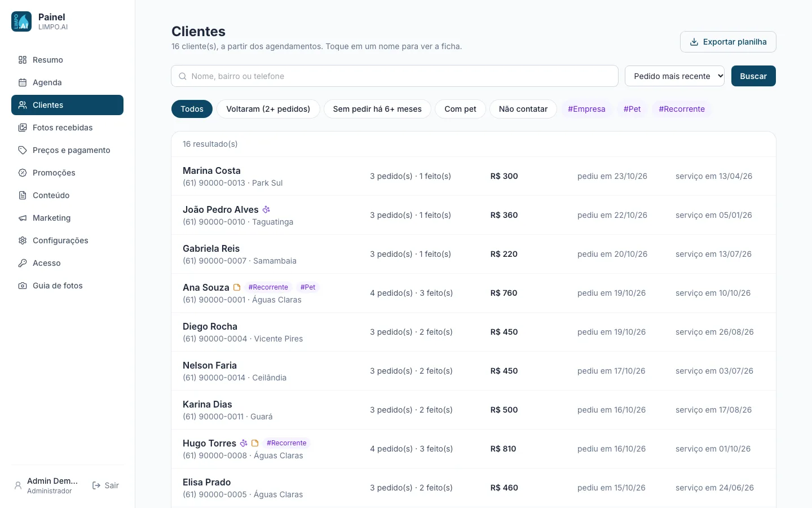Screen dimensions: 812x508
Task: Open Gabriela Reis client record
Action: (x=474, y=254)
